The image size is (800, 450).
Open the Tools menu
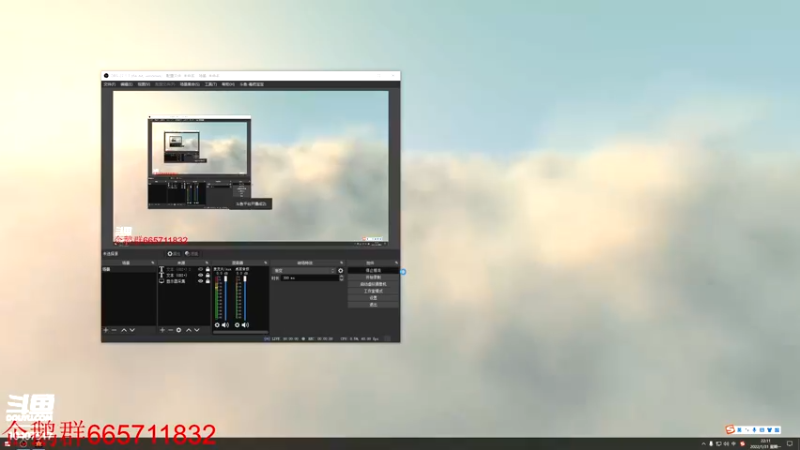(x=211, y=84)
